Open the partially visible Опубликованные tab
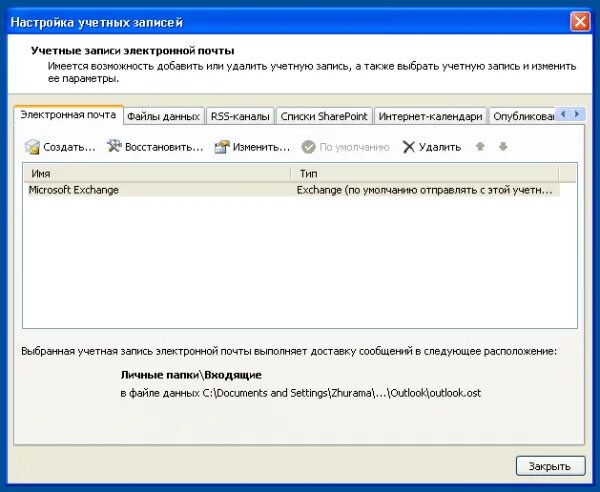Viewport: 600px width, 492px height. pyautogui.click(x=522, y=116)
